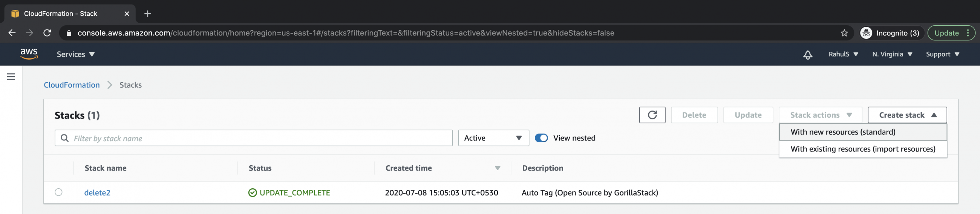
Task: Click the Auto Tag description cell
Action: point(590,193)
